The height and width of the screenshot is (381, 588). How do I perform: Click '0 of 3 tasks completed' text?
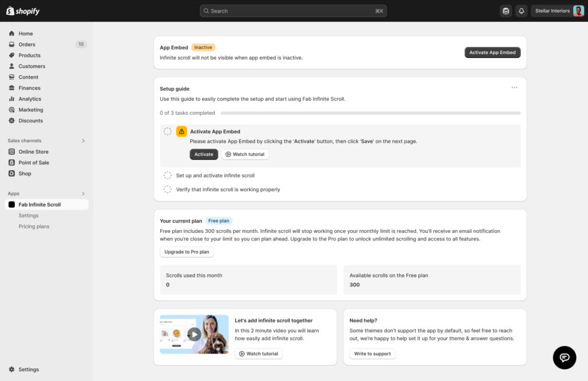tap(188, 113)
